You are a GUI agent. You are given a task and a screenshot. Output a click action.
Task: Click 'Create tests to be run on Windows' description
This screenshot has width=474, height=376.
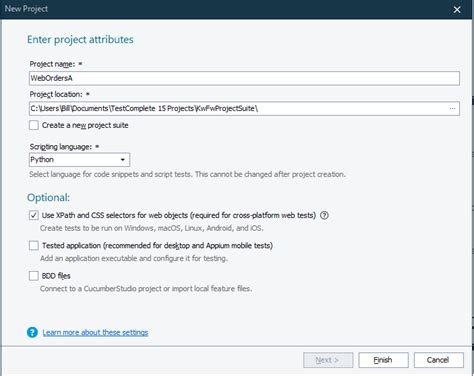pyautogui.click(x=152, y=228)
